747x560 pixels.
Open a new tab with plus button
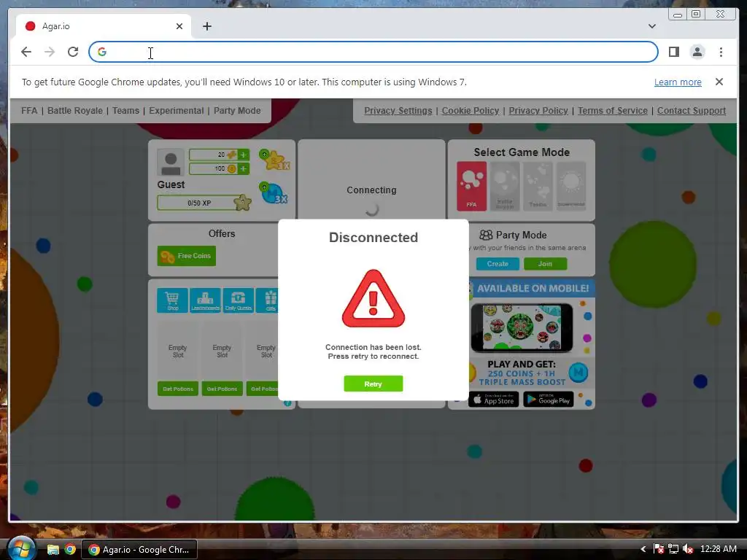pos(206,26)
